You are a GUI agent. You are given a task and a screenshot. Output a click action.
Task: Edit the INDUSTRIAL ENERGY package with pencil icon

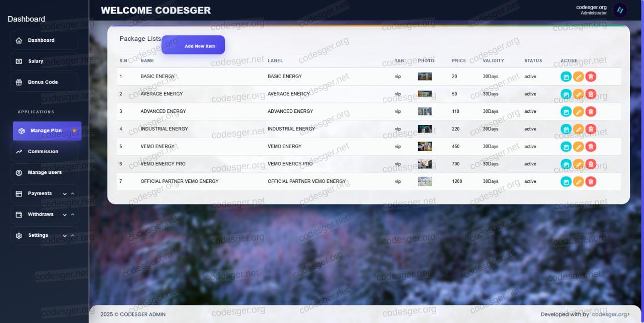[579, 129]
